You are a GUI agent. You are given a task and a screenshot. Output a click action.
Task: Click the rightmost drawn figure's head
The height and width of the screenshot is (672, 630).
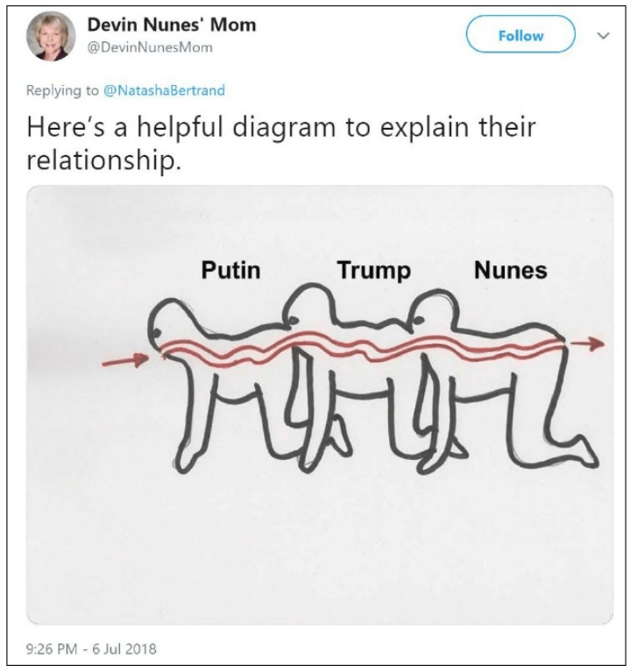tap(432, 309)
